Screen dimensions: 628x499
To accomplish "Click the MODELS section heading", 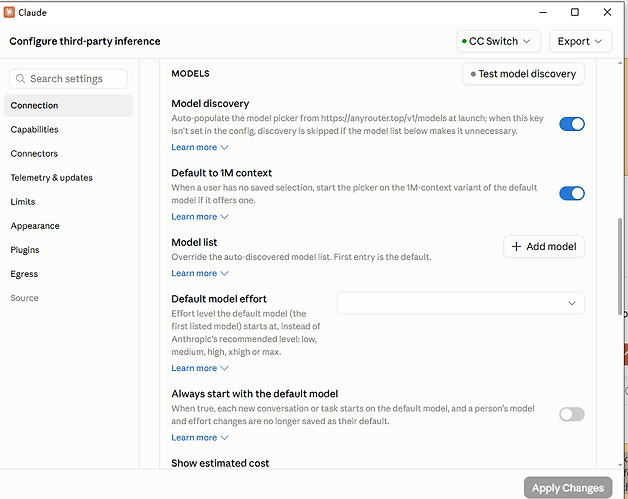I will (190, 74).
